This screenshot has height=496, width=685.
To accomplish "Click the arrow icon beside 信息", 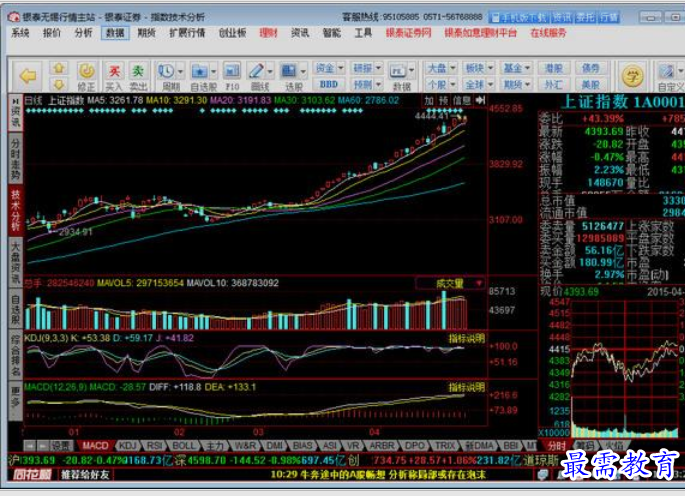I will (x=480, y=101).
